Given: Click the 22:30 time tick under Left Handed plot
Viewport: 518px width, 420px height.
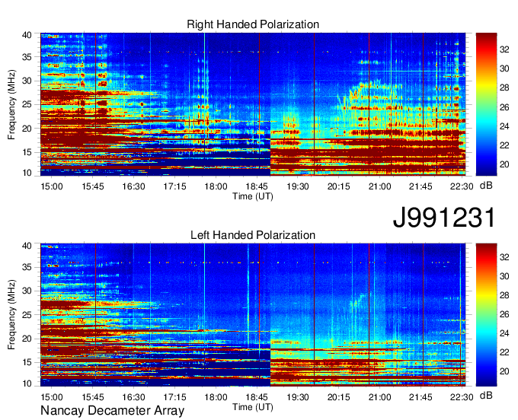Looking at the screenshot, I should (x=462, y=396).
